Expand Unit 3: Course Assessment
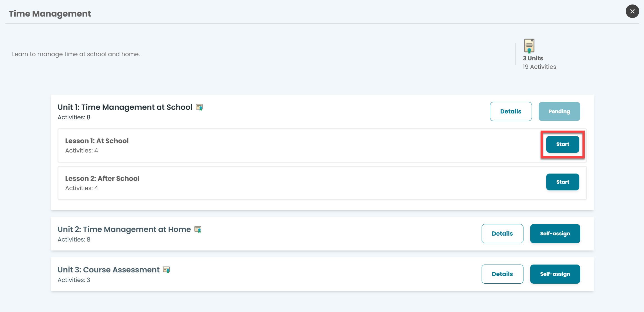The height and width of the screenshot is (312, 644). click(x=108, y=270)
